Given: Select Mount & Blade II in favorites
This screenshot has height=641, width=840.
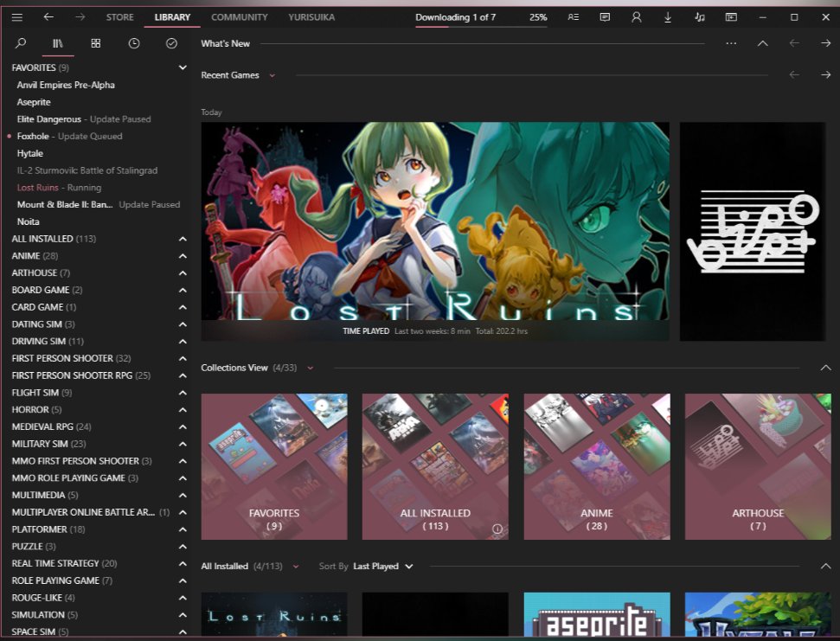Looking at the screenshot, I should click(65, 204).
